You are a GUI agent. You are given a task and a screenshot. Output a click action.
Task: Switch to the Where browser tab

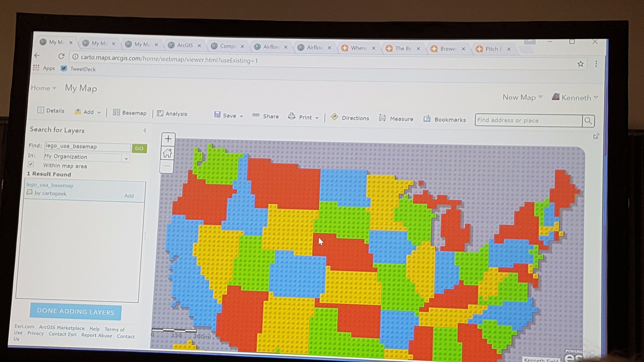click(358, 48)
